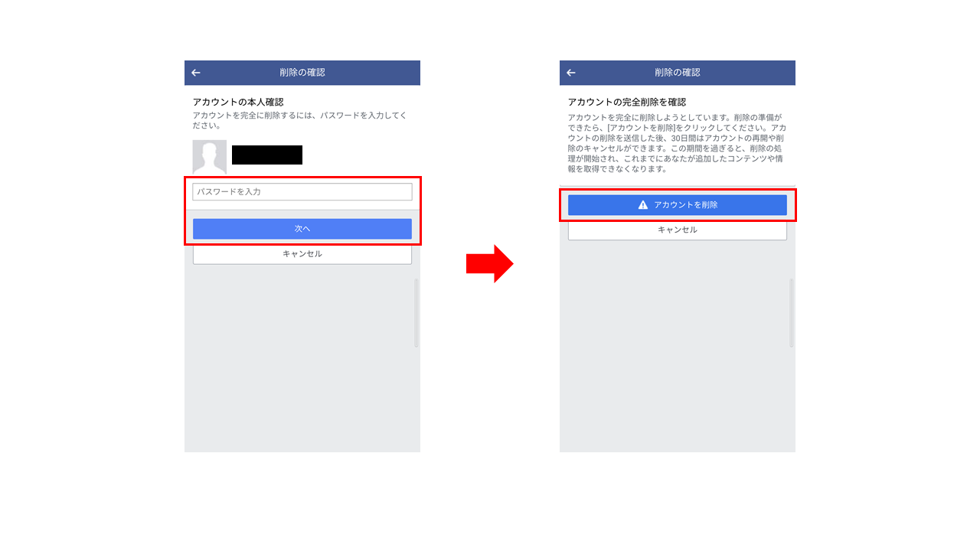Click 削除の確認 title above the deletion warning
Screen dimensions: 980x551
click(678, 73)
